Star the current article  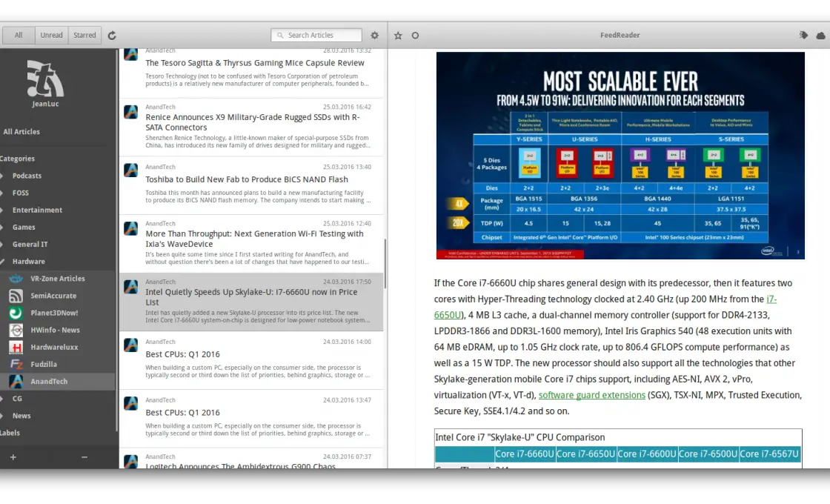[398, 36]
